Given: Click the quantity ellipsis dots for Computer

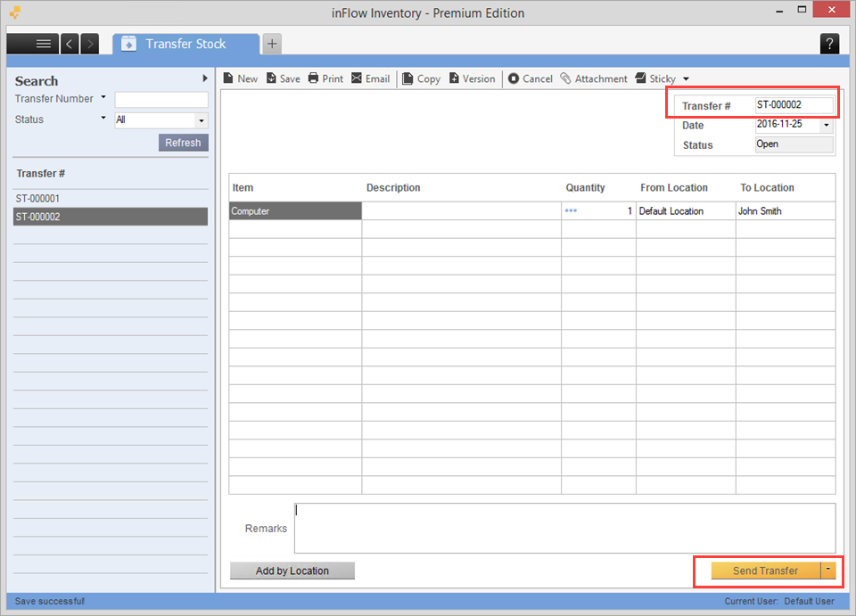Looking at the screenshot, I should pyautogui.click(x=571, y=210).
